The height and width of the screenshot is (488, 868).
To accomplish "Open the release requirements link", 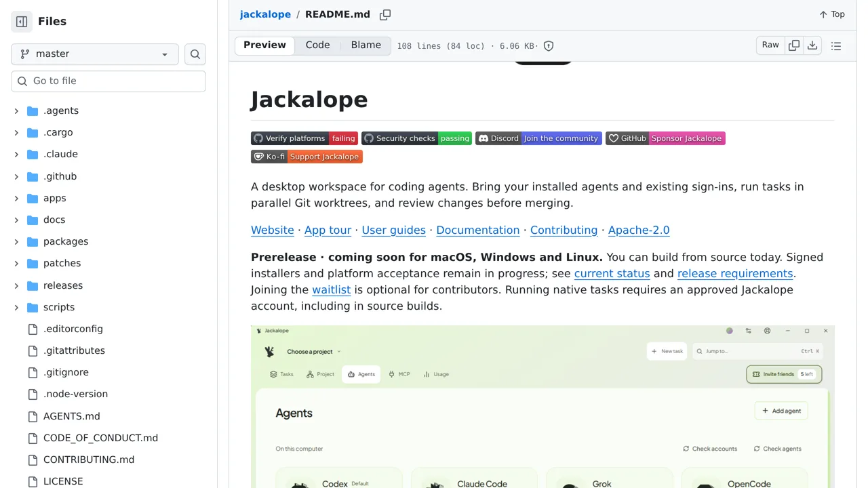I will coord(735,274).
